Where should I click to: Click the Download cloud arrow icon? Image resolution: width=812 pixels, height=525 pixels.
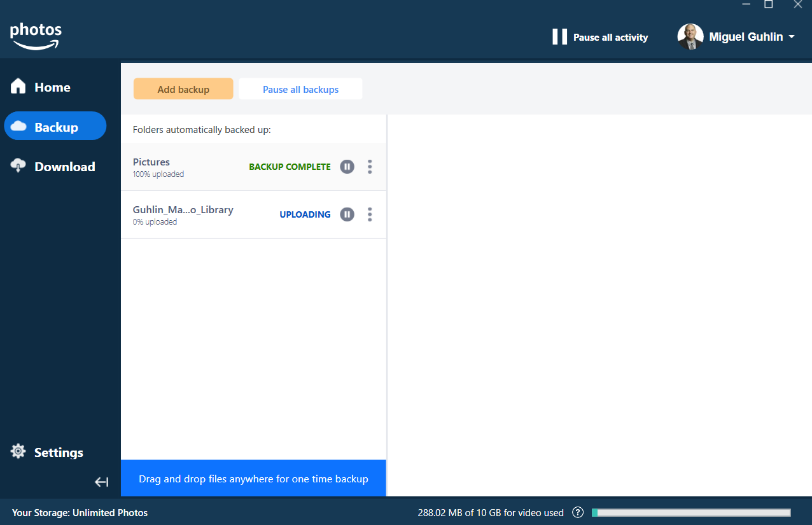18,165
